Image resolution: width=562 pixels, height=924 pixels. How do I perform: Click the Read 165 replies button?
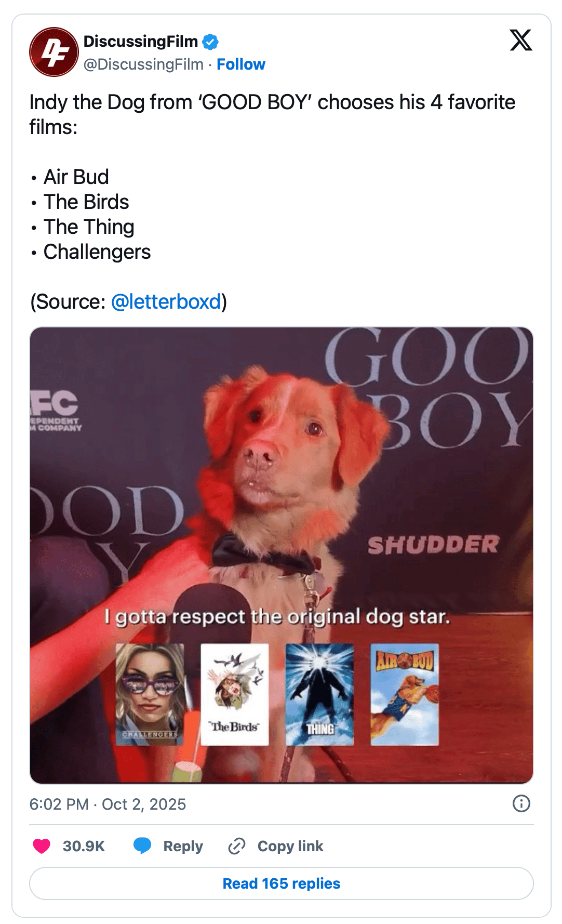coord(282,883)
